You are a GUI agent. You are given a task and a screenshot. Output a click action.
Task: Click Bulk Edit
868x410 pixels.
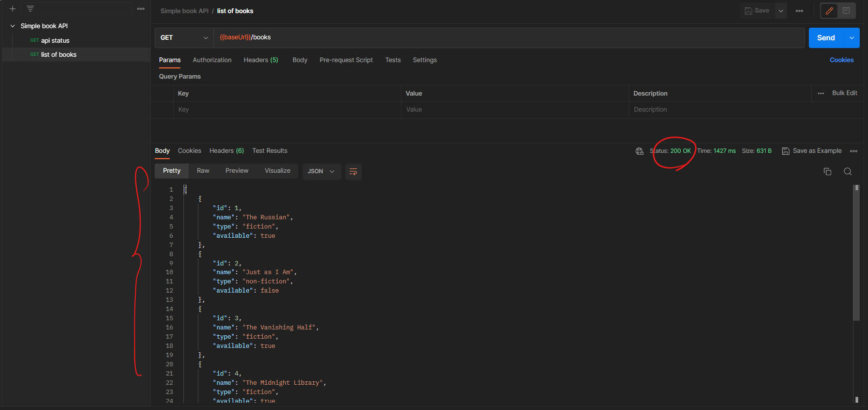[845, 93]
